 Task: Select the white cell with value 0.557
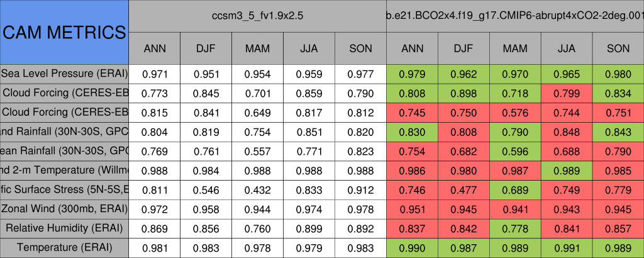tap(257, 151)
